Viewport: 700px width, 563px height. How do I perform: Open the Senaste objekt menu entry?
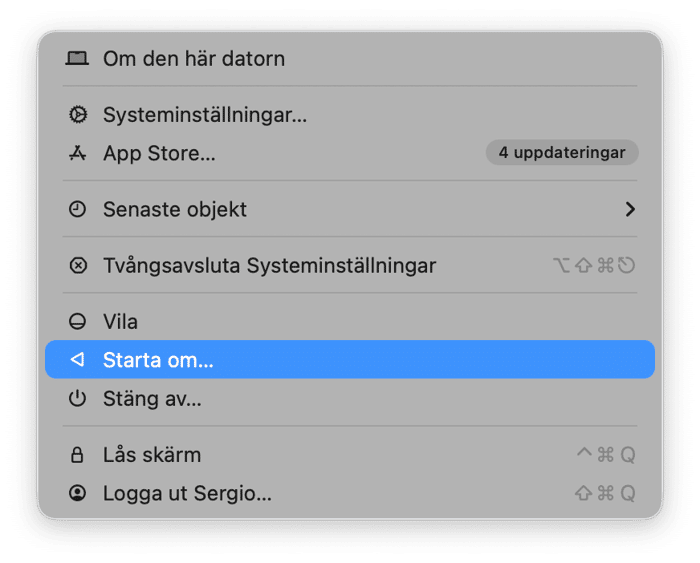tap(175, 209)
